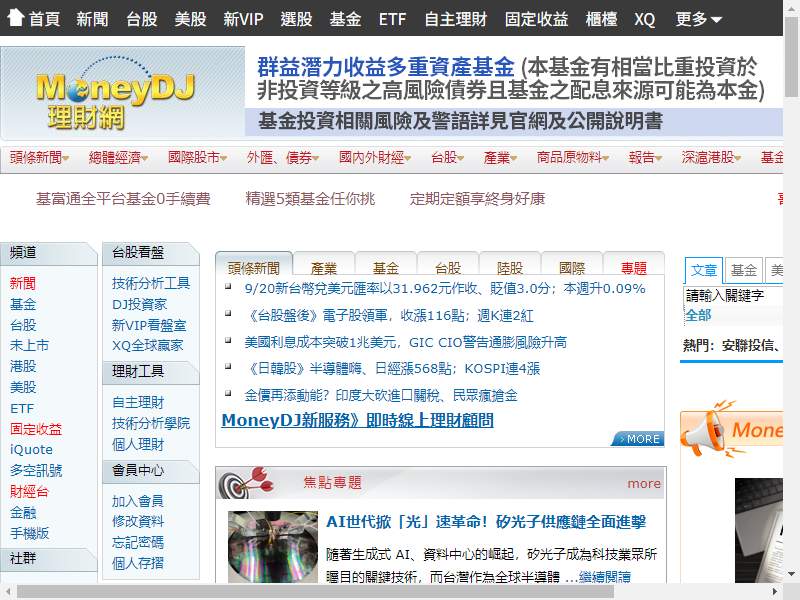The width and height of the screenshot is (800, 600).
Task: Open 固定收益 in the top black bar
Action: click(536, 19)
